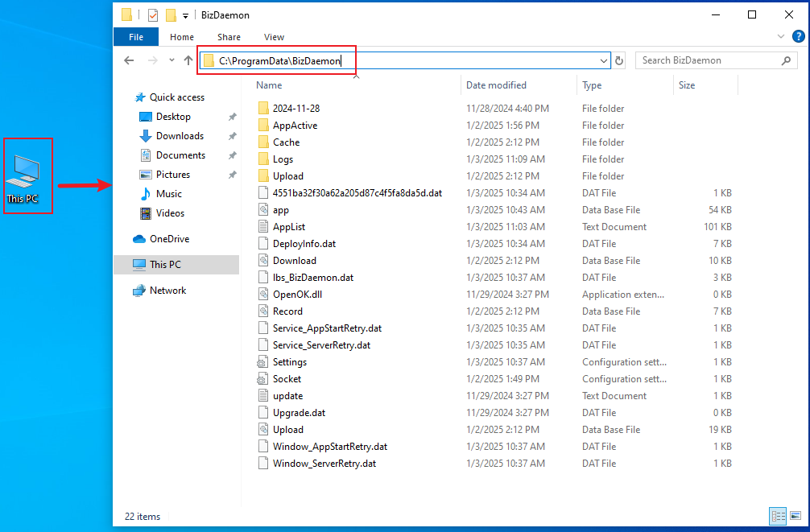
Task: Select the Upload folder icon
Action: [263, 176]
